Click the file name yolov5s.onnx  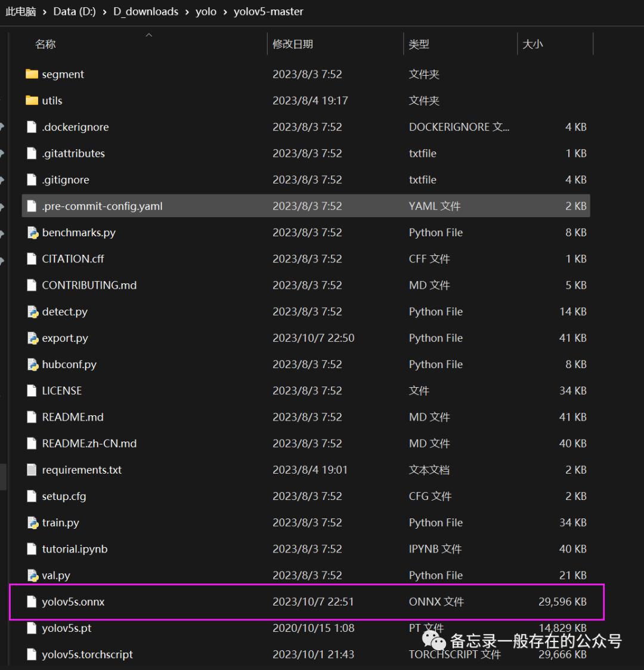point(73,601)
